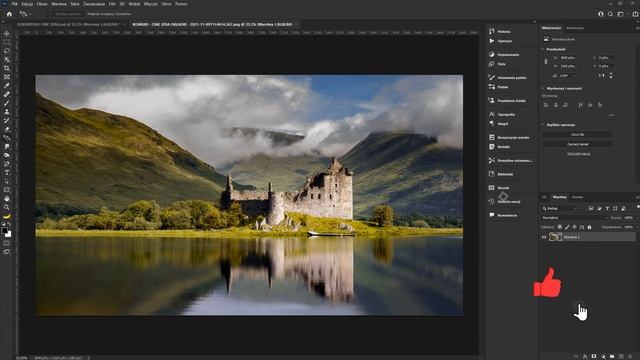Click the background color swatch

(9, 234)
